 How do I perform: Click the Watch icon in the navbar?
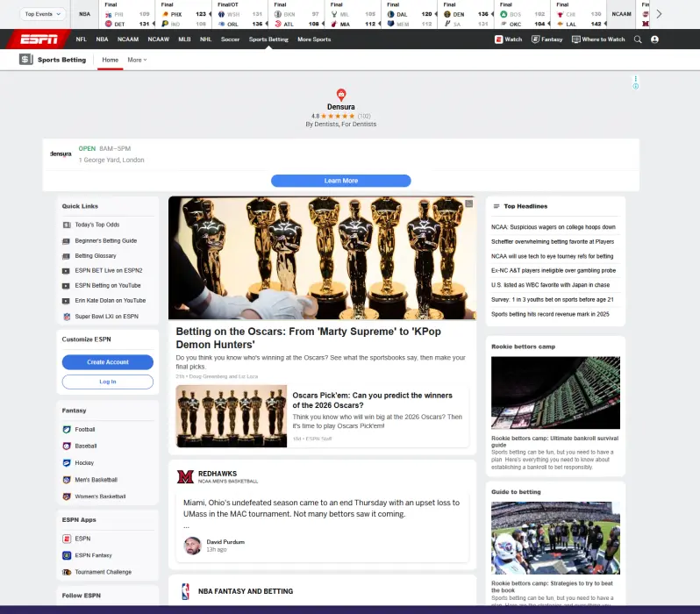click(498, 39)
